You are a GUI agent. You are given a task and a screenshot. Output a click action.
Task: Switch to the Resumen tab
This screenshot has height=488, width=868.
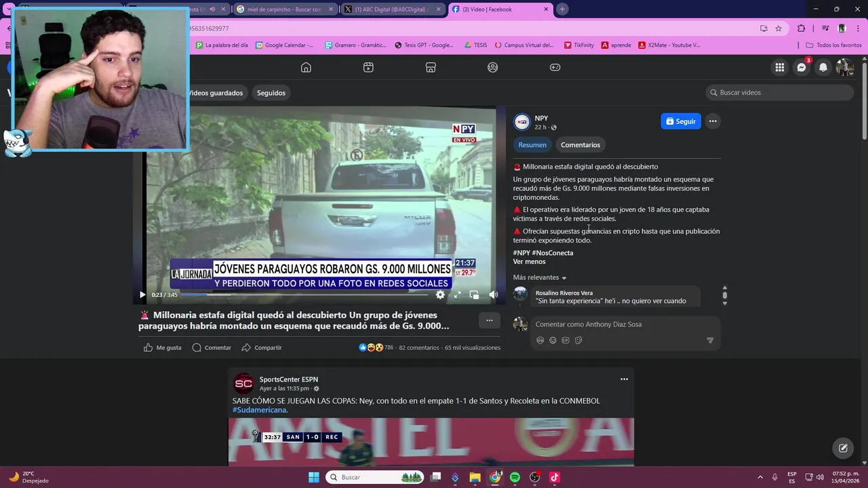coord(532,145)
